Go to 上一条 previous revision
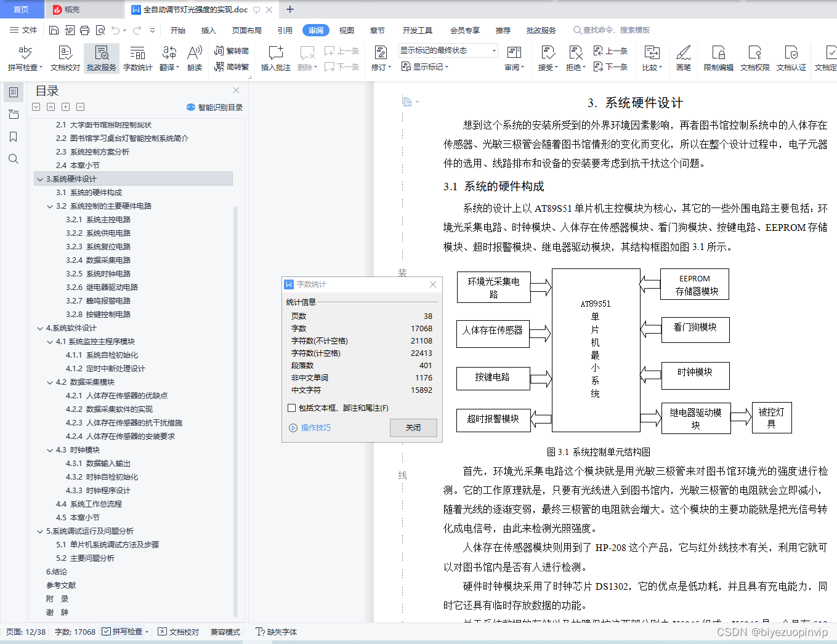 [610, 50]
